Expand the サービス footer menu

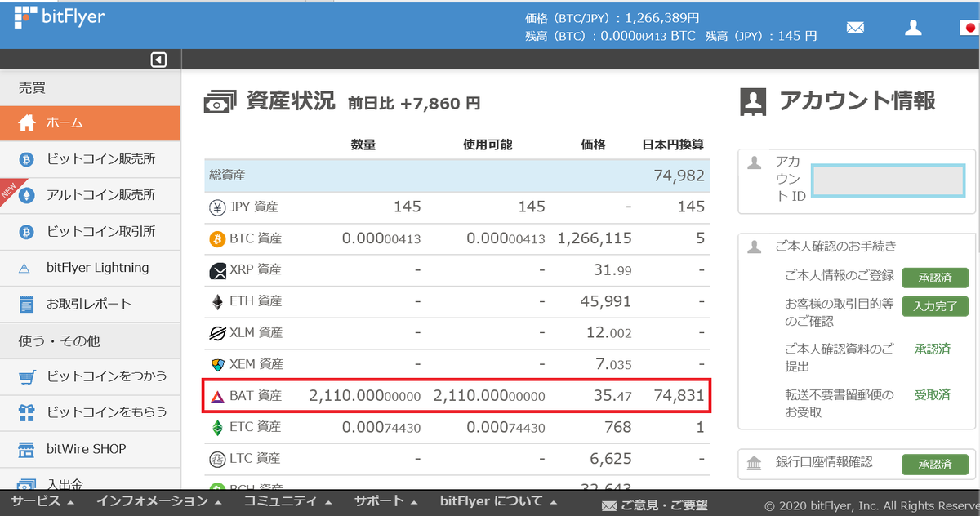point(42,501)
